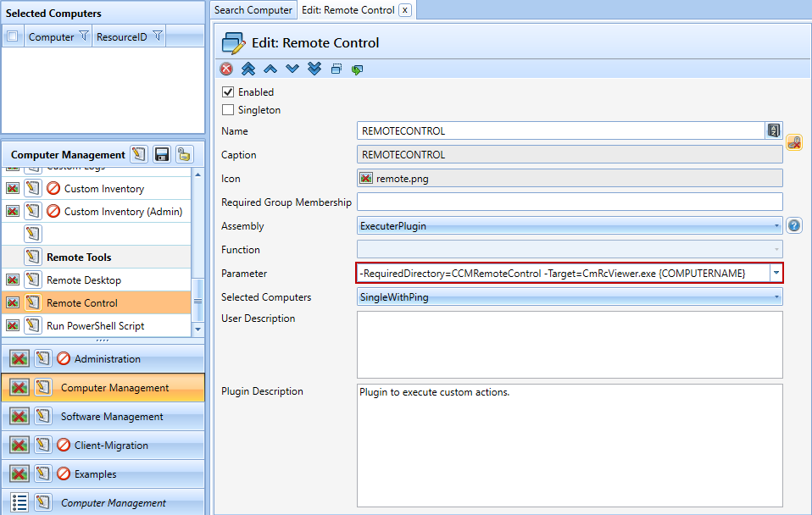
Task: Click the save floppy disk icon
Action: (162, 154)
